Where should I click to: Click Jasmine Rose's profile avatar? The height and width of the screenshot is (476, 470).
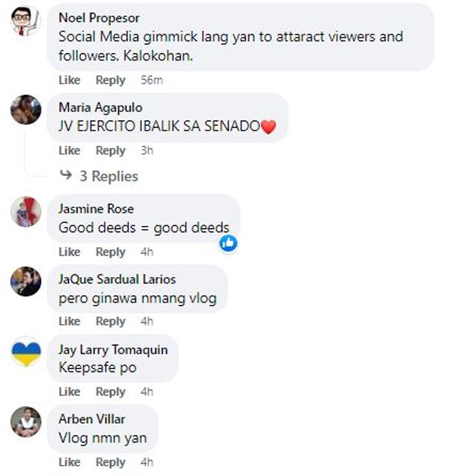[26, 211]
